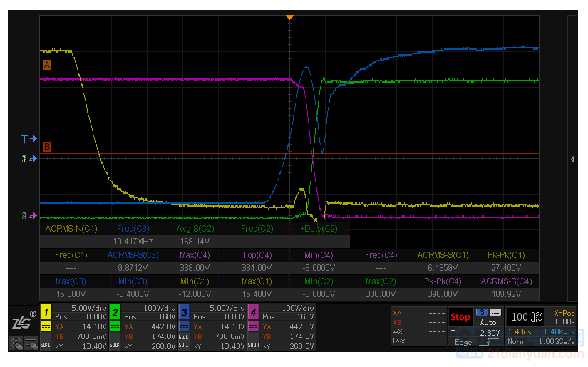Screen dimensions: 588x367
Task: Select the orange trigger position marker at top
Action: [x=289, y=17]
